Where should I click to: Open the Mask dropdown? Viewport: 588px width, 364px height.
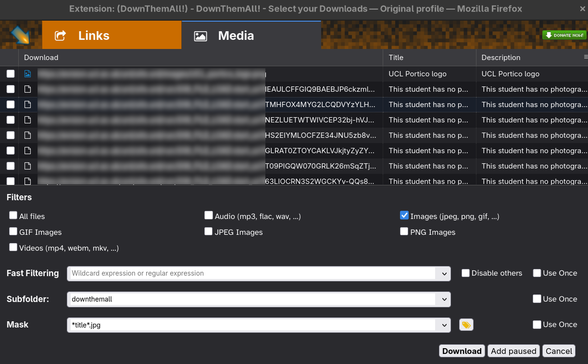(x=443, y=325)
